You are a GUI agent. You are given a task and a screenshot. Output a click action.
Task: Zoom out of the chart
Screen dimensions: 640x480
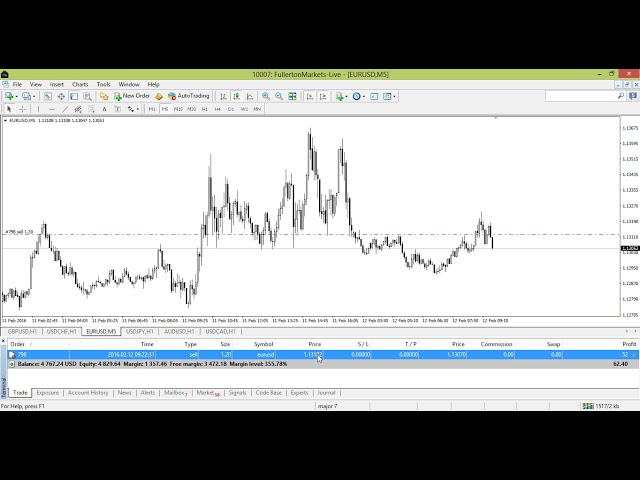[279, 96]
